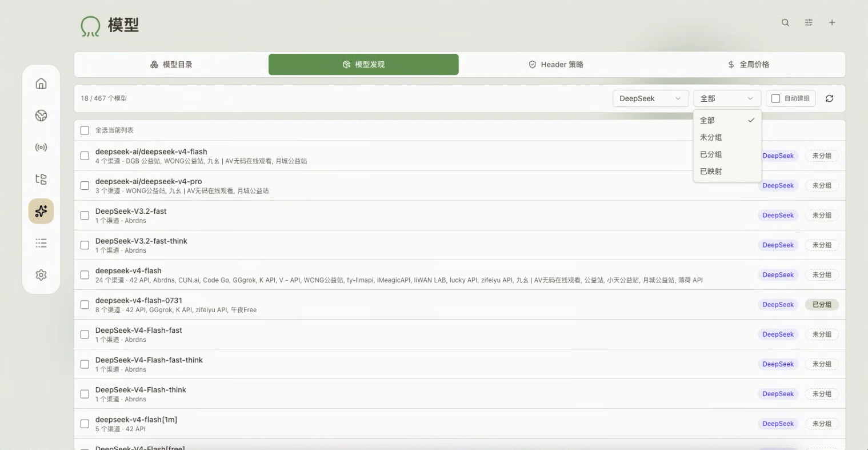Open the broadcast signal sidebar icon

[x=41, y=148]
